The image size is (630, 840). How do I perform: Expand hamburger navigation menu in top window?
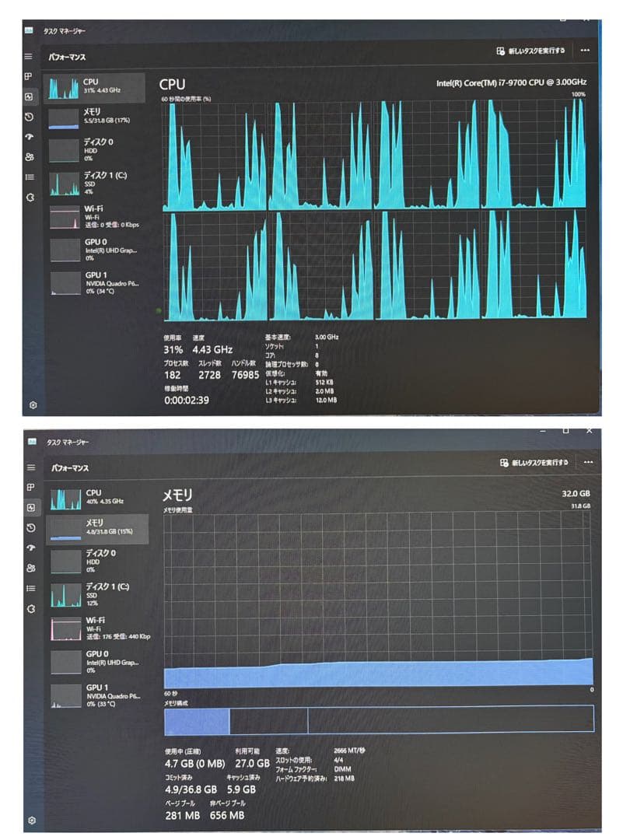29,57
